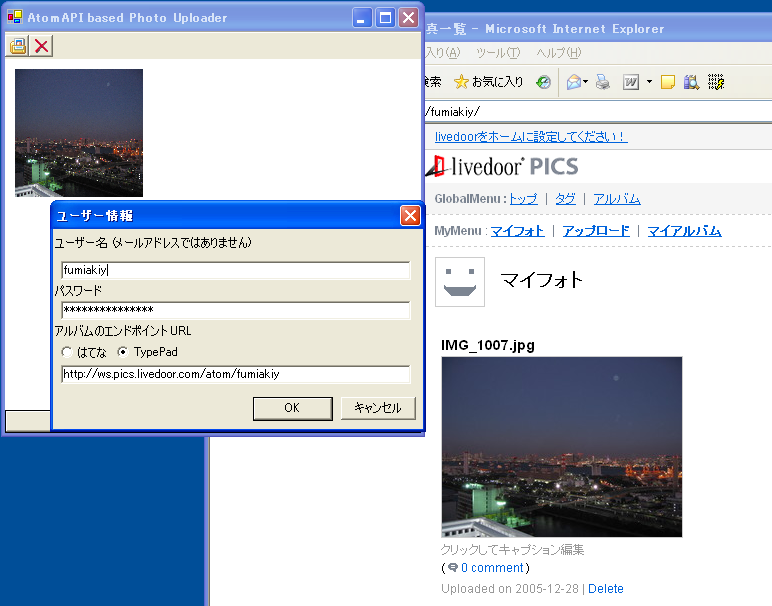The image size is (772, 606).
Task: Click the yellow Discuss note icon in IE
Action: [668, 82]
